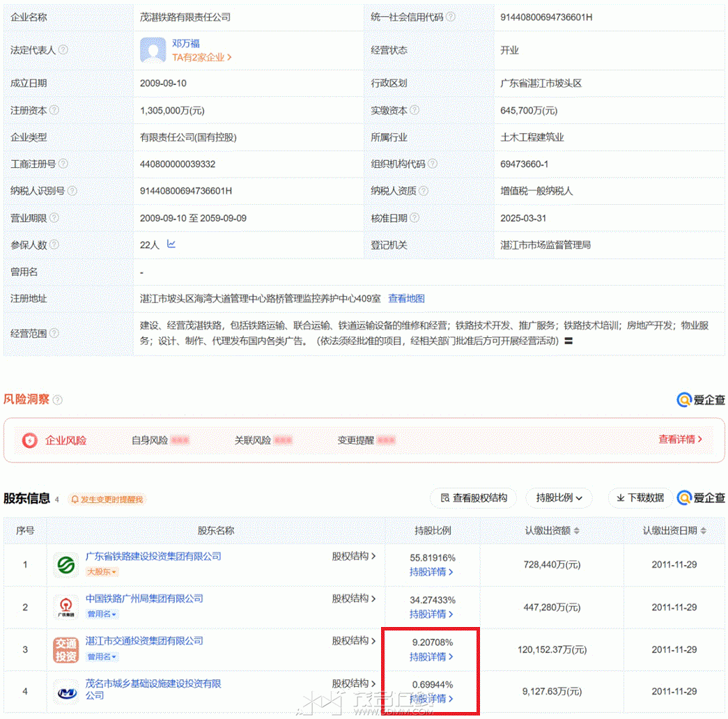Viewport: 728px width, 719px height.
Task: Open the 持股比例 dropdown filter
Action: coord(559,498)
